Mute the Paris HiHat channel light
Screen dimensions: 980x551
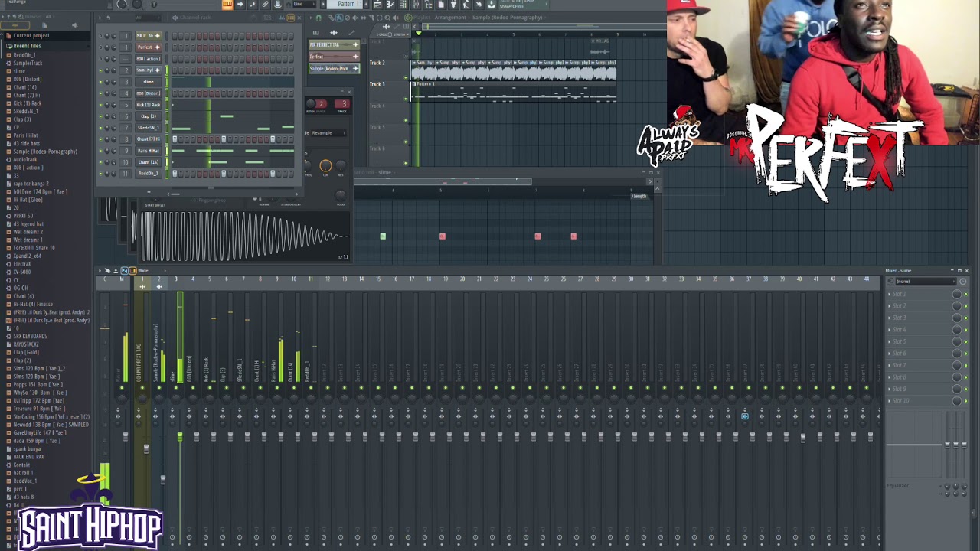coord(100,151)
